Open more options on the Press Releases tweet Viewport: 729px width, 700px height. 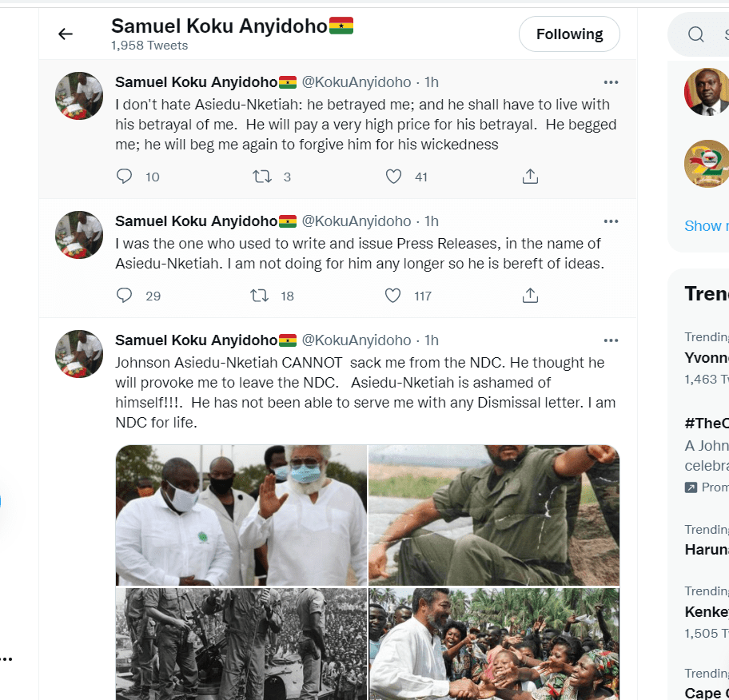pos(611,221)
